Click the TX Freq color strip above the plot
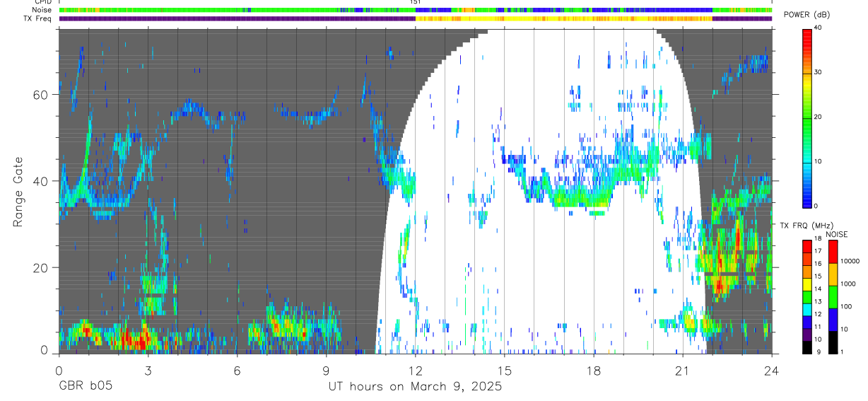 (x=416, y=18)
